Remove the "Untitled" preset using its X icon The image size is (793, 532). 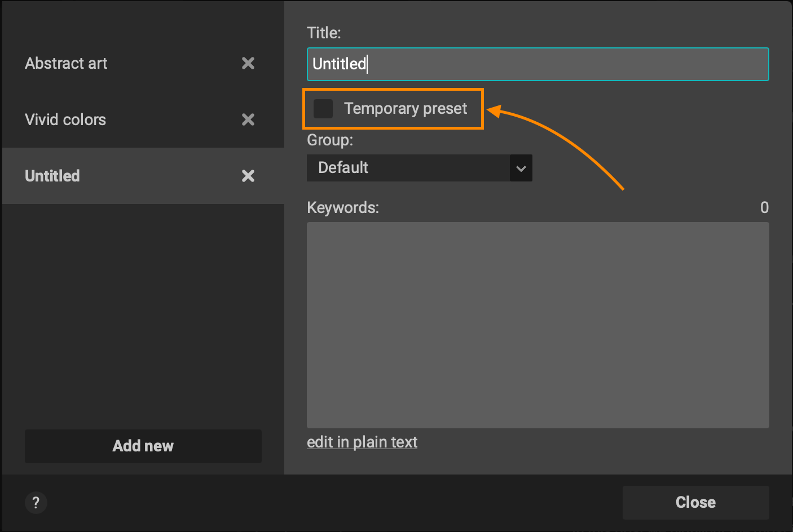coord(248,176)
